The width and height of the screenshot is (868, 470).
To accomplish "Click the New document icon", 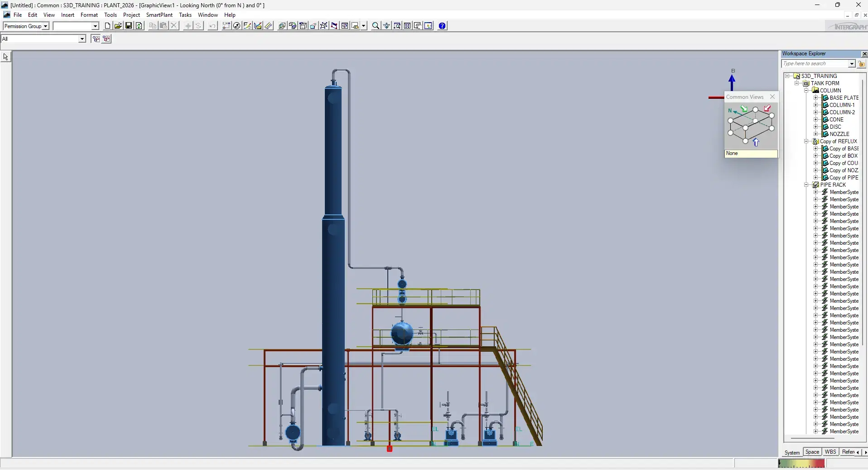I will tap(107, 26).
